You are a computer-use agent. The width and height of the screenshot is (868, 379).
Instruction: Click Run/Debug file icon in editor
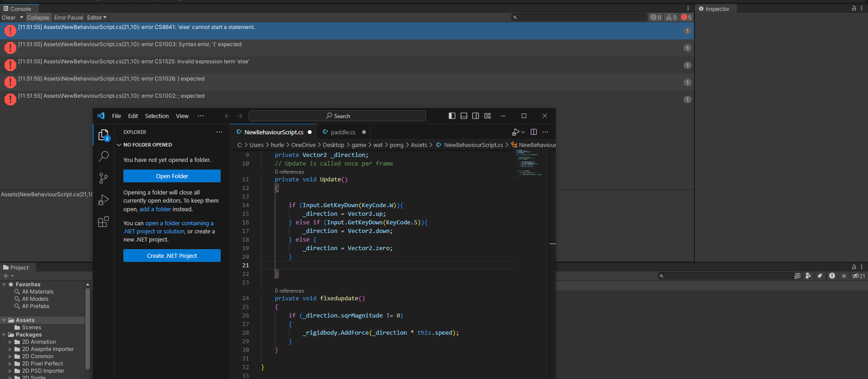515,132
